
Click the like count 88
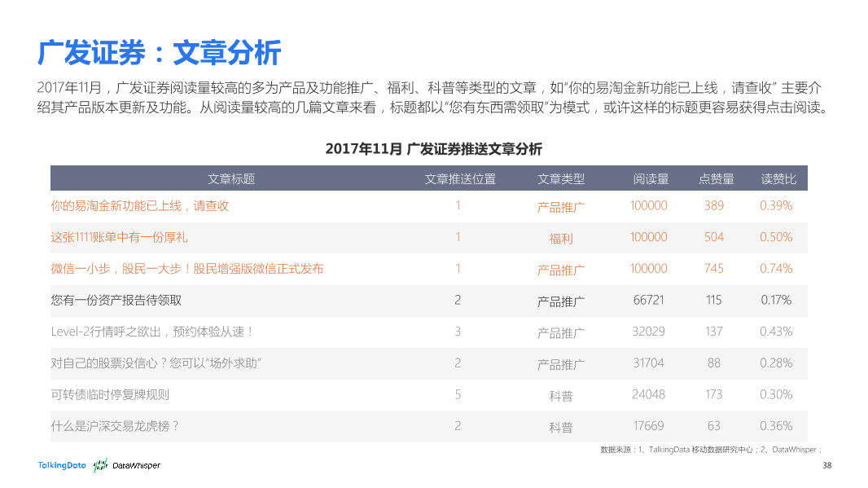point(714,363)
